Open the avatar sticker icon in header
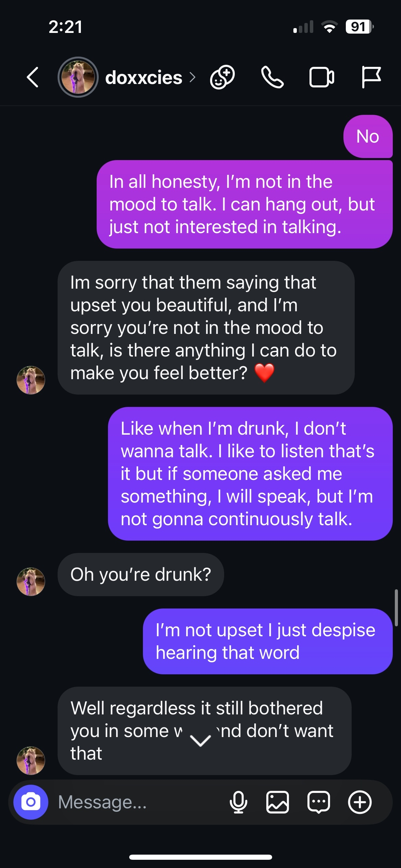The image size is (401, 868). (222, 77)
